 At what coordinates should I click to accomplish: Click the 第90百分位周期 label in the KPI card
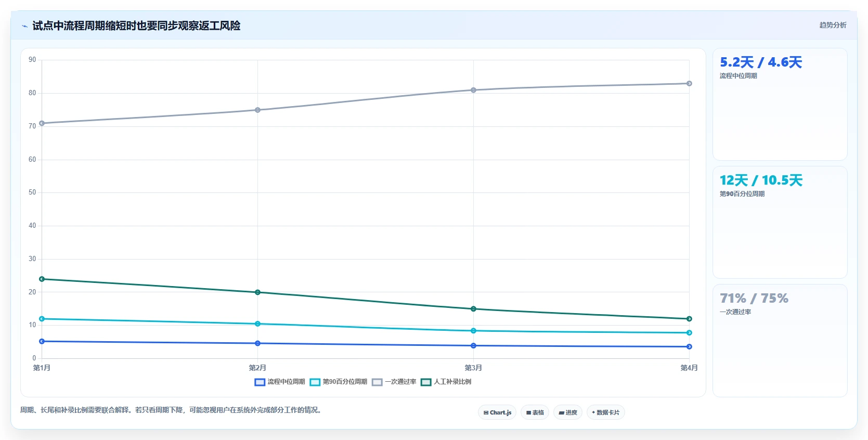pos(742,194)
